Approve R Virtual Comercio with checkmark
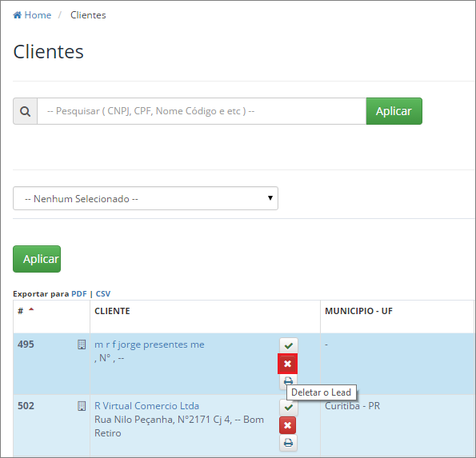 (x=288, y=407)
